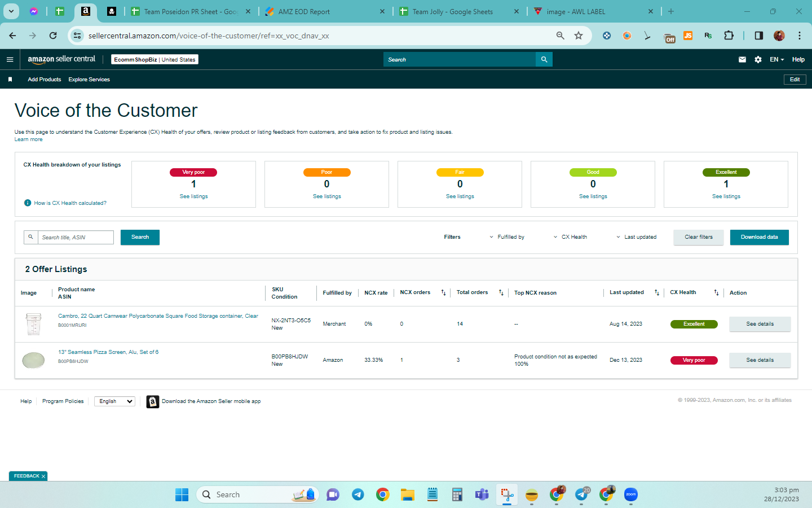
Task: Open the Chrome extensions puzzle icon
Action: 729,36
